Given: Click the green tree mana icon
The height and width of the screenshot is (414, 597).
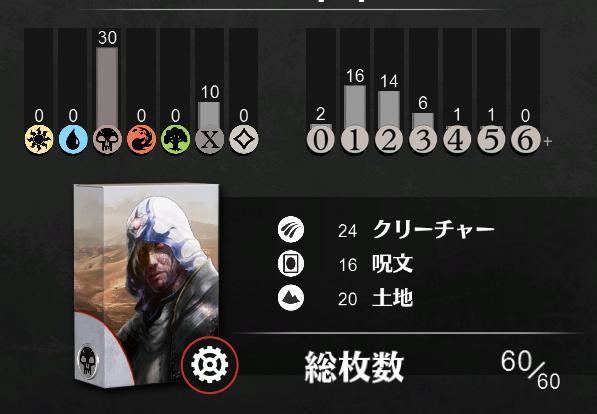Looking at the screenshot, I should point(176,139).
